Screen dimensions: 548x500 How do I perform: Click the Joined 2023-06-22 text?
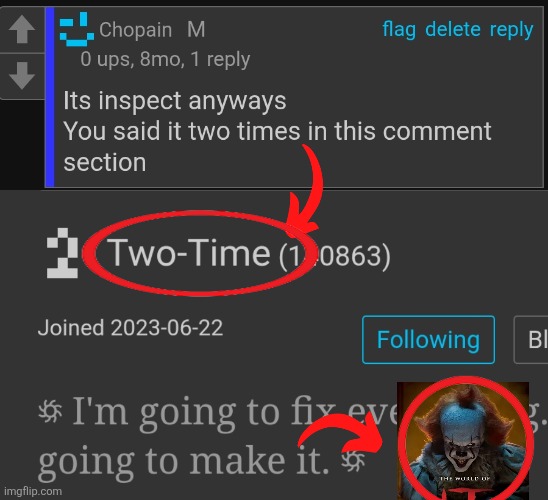(130, 328)
